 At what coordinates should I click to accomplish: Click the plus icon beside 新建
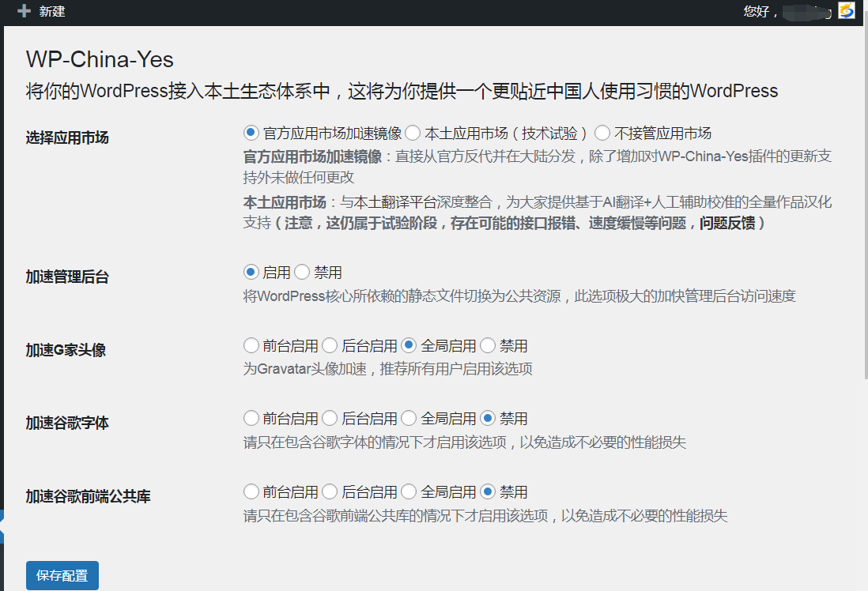click(x=24, y=11)
